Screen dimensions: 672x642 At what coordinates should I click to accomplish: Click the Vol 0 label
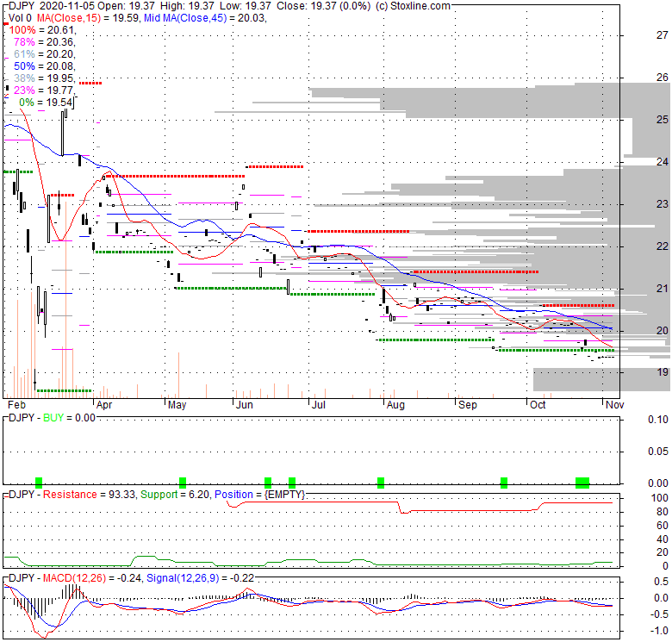pos(20,18)
